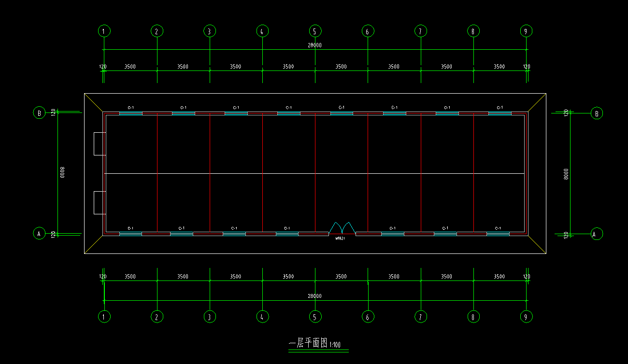Pick axis bubble 1 in the bottom row
Screen dimensions: 628x364
(x=104, y=317)
